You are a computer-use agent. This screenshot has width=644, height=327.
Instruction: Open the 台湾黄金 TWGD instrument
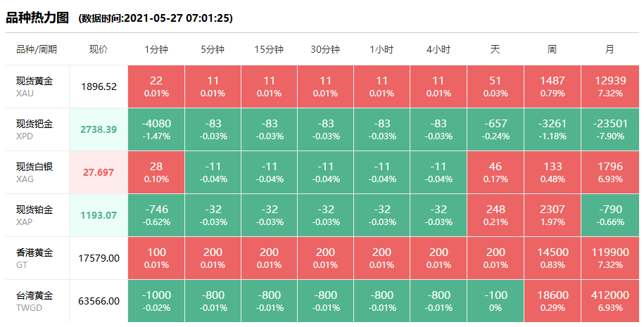pos(34,300)
